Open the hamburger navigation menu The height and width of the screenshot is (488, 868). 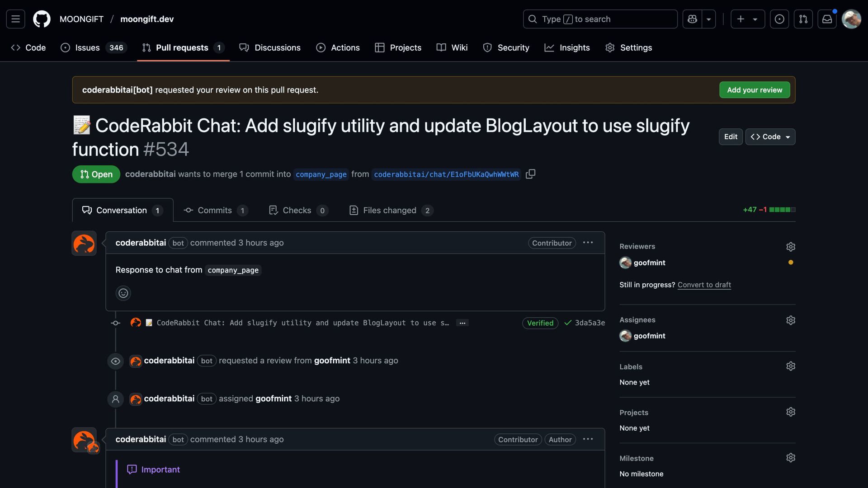click(x=15, y=19)
